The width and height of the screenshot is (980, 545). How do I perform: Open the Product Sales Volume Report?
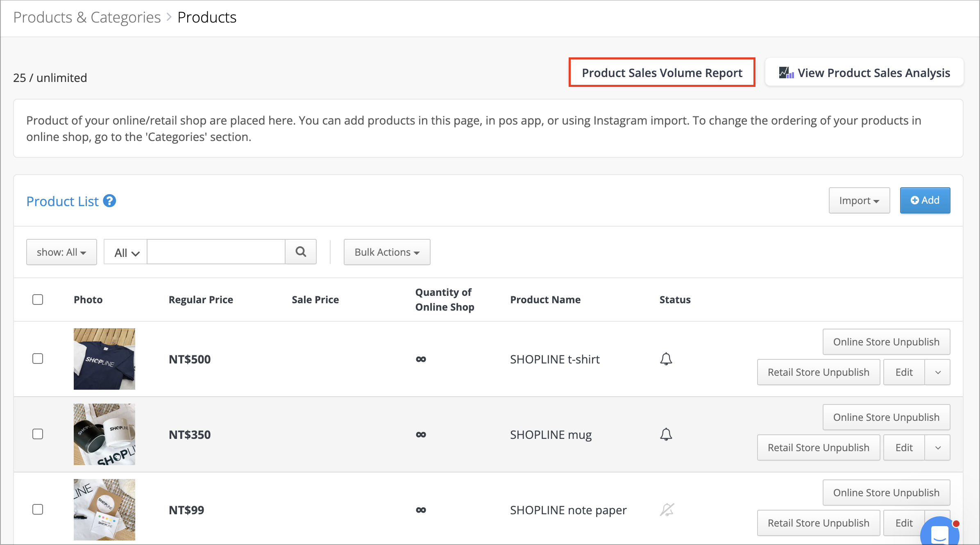click(x=662, y=73)
